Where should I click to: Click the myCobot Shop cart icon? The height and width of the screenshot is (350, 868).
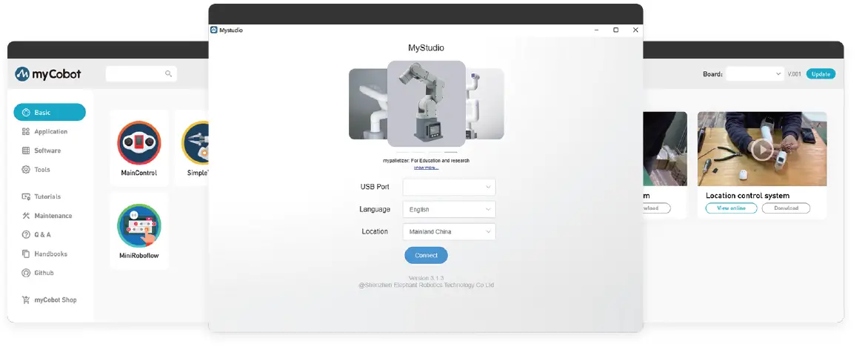25,300
